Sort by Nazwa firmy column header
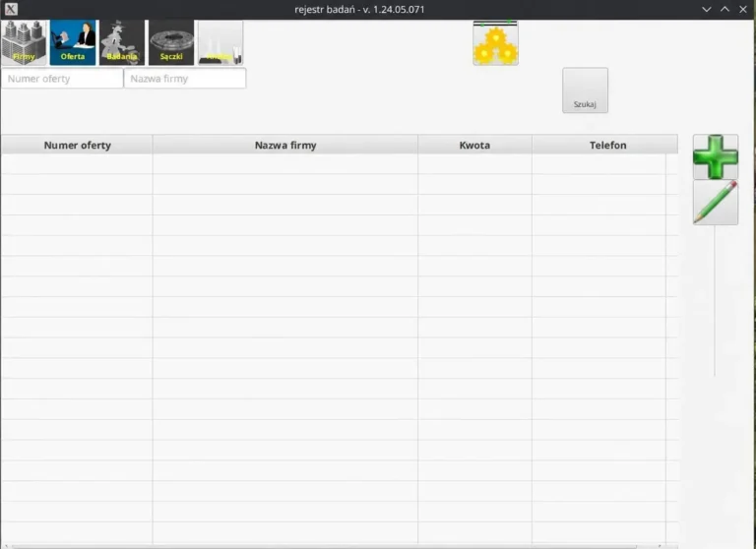Viewport: 756px width, 549px height. pos(285,145)
